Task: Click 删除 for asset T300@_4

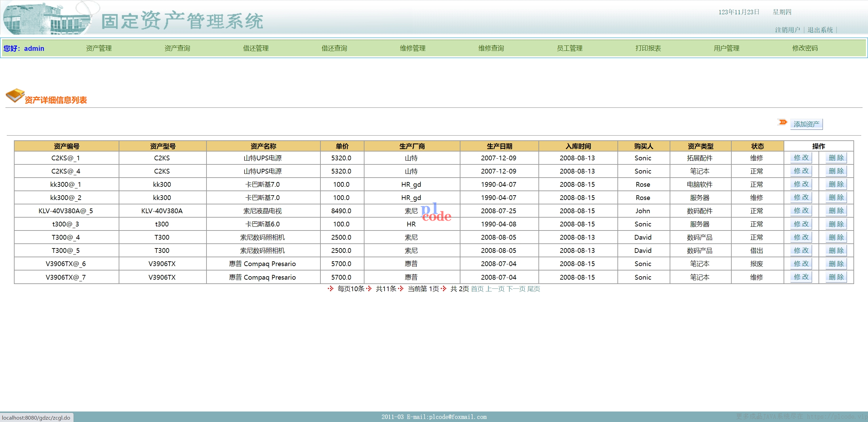Action: [x=836, y=237]
